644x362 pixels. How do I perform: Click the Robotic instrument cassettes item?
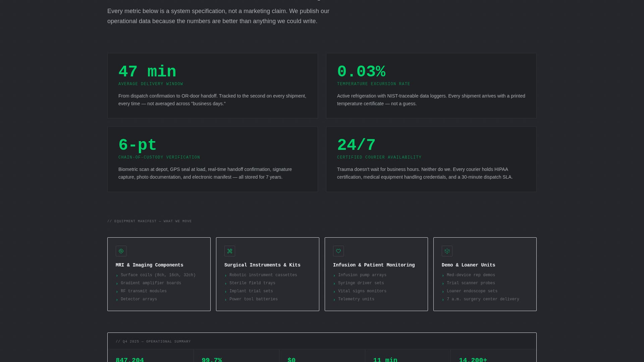[x=263, y=275]
